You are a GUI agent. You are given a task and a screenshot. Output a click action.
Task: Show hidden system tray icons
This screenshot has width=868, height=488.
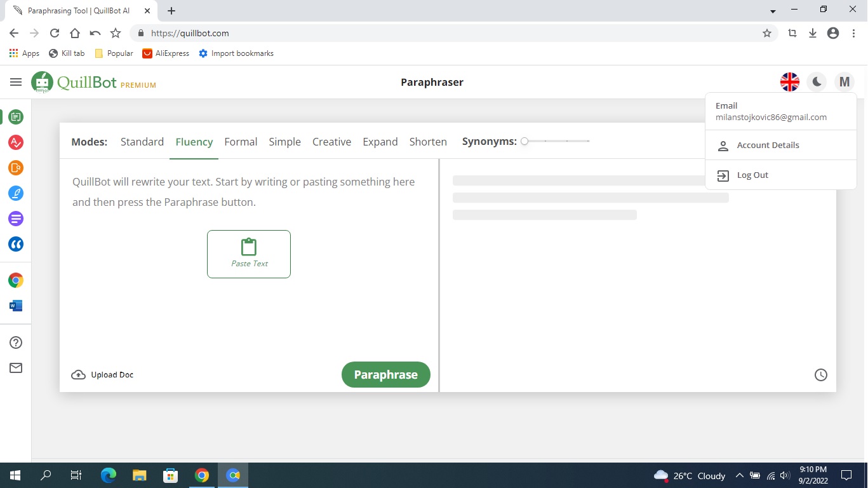(x=740, y=475)
